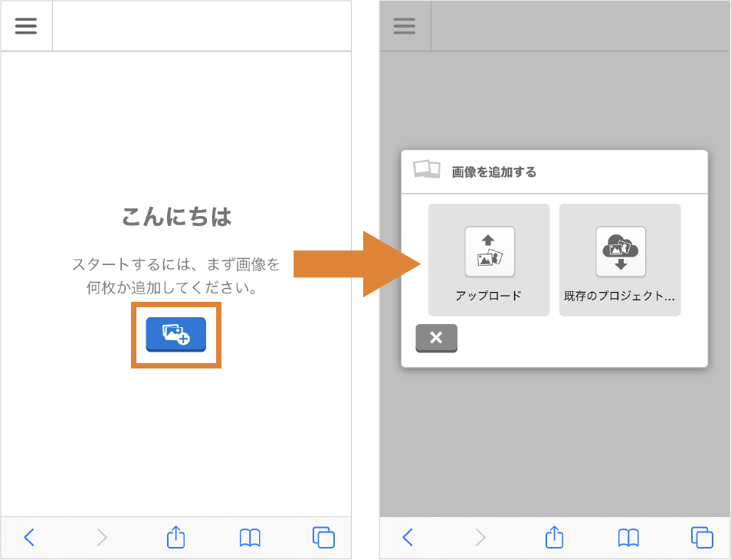This screenshot has width=731, height=560.
Task: Open bookmarks in left browser toolbar
Action: (x=250, y=538)
